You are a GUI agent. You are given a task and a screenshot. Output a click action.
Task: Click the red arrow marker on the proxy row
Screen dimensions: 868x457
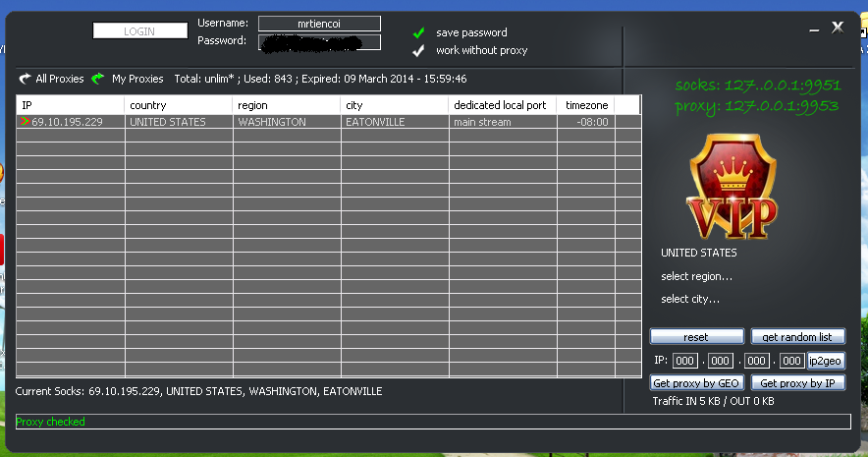(25, 121)
